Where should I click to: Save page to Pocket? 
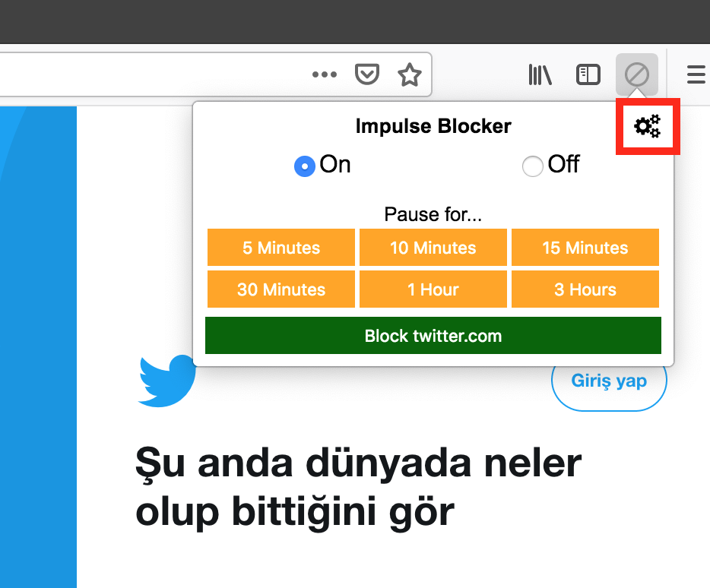click(x=366, y=74)
